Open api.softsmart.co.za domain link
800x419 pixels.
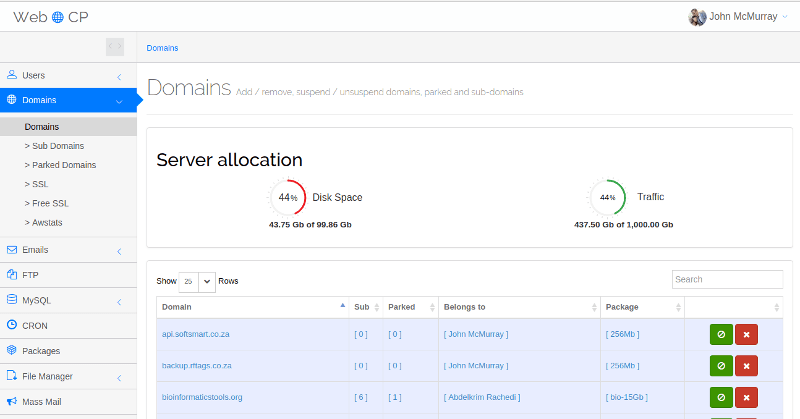click(x=195, y=334)
